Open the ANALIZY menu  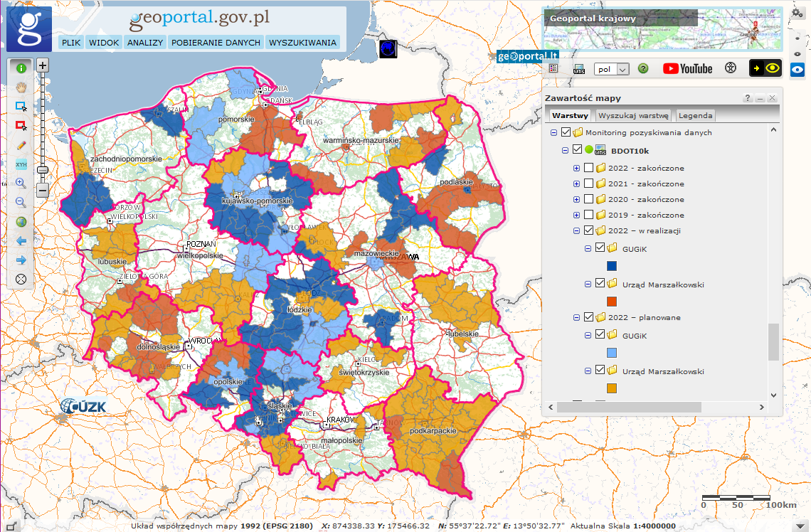click(145, 43)
